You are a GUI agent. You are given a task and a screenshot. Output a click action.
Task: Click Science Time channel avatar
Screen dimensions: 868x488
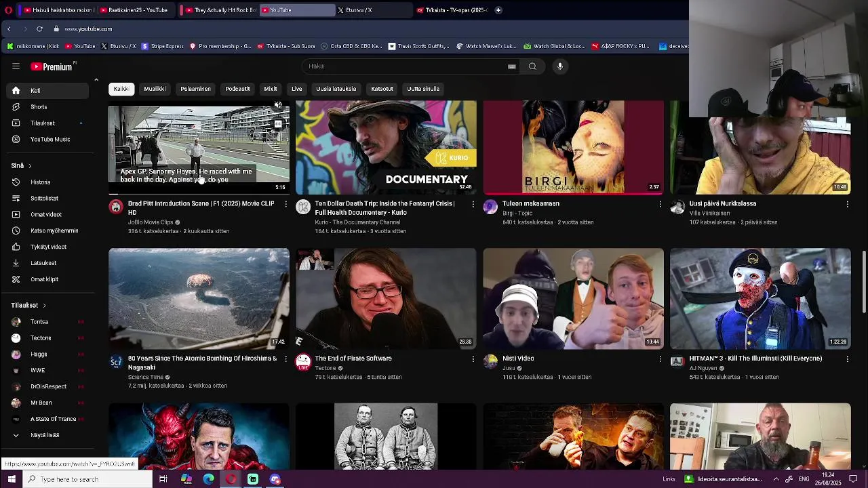click(116, 362)
